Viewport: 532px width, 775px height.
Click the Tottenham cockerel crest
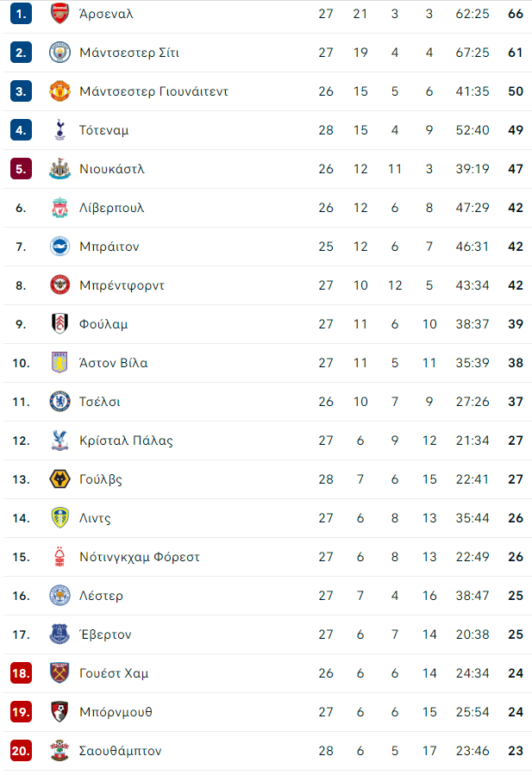coord(59,130)
